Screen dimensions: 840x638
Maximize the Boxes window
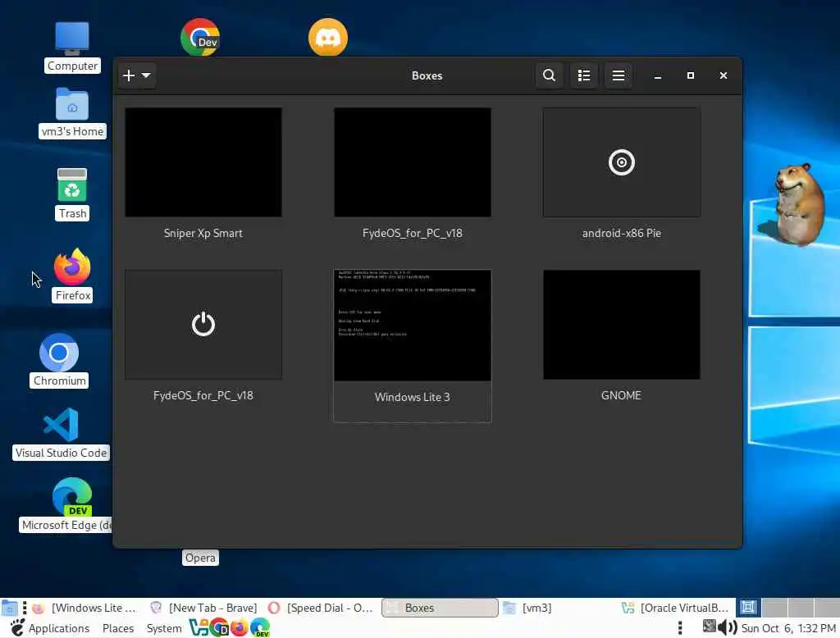[x=691, y=75]
